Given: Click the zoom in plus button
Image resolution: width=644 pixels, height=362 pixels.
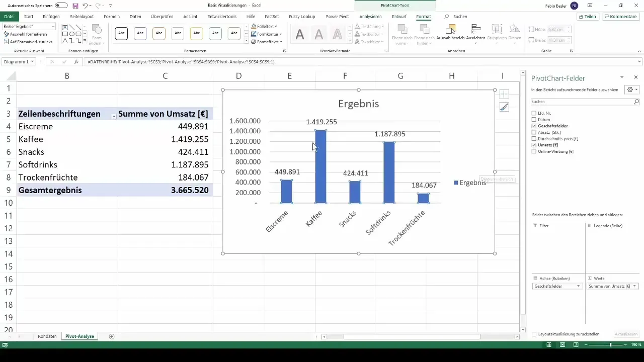Looking at the screenshot, I should [x=626, y=345].
